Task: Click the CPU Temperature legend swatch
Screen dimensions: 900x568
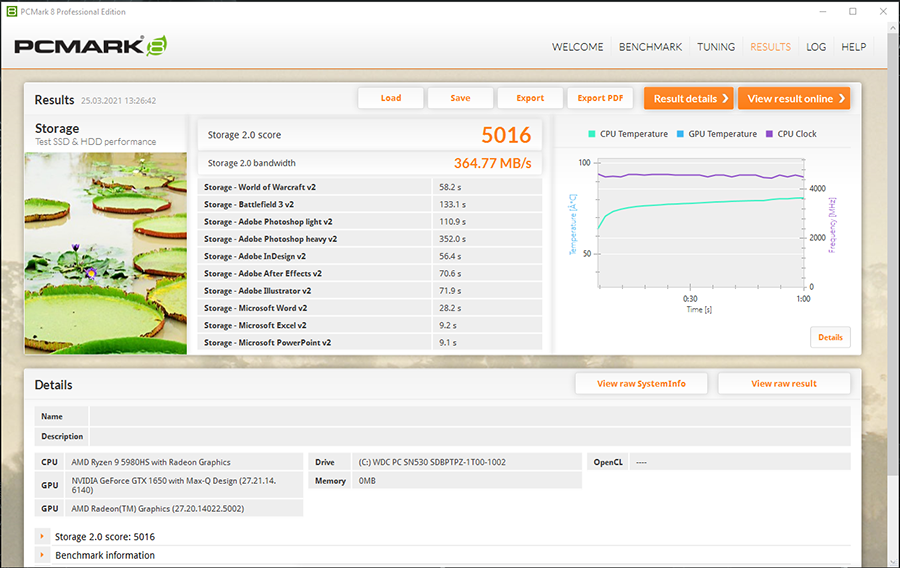Action: coord(592,134)
